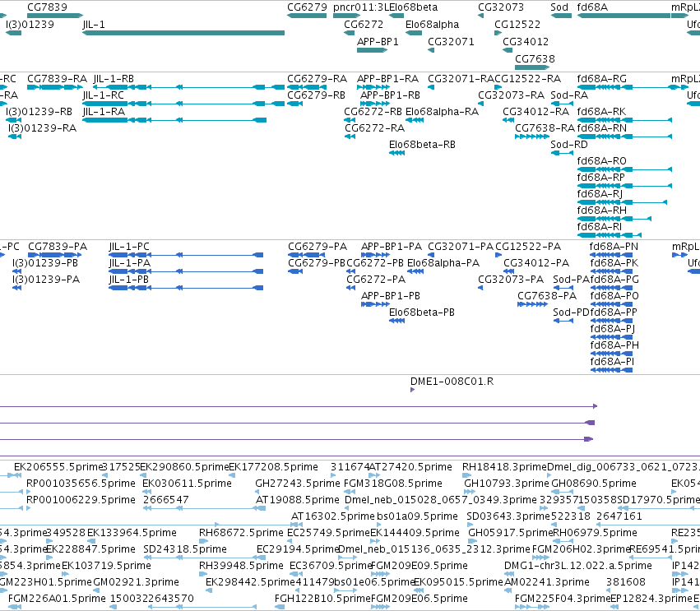This screenshot has height=611, width=700.
Task: Select the l(3)01239-RB transcript label
Action: (x=39, y=112)
